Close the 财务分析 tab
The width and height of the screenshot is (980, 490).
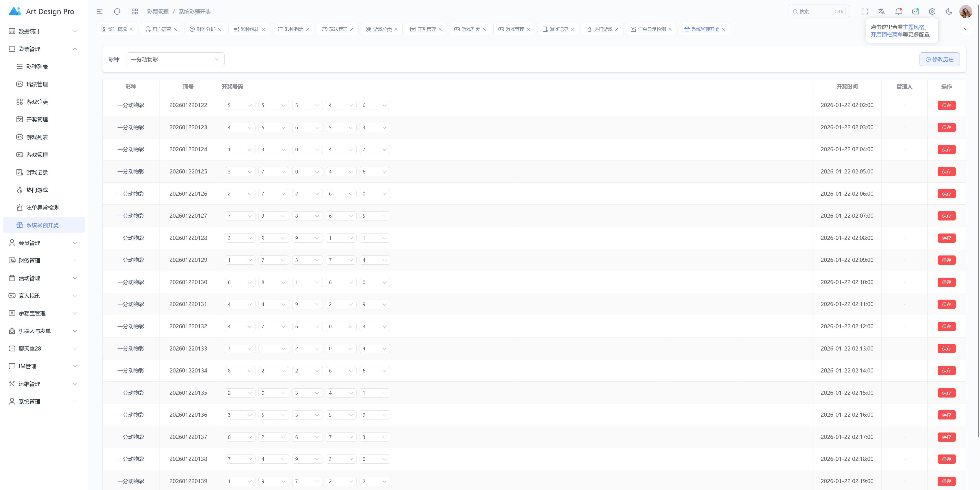click(219, 29)
